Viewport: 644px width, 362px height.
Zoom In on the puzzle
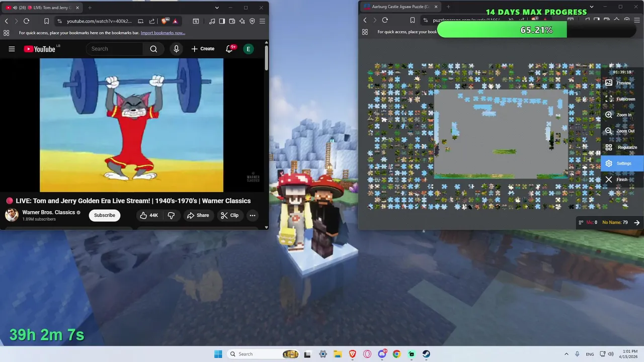point(622,115)
